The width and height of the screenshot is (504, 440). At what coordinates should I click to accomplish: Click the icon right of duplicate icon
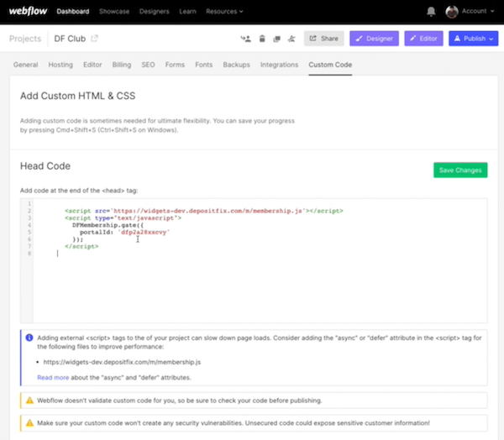pyautogui.click(x=291, y=39)
